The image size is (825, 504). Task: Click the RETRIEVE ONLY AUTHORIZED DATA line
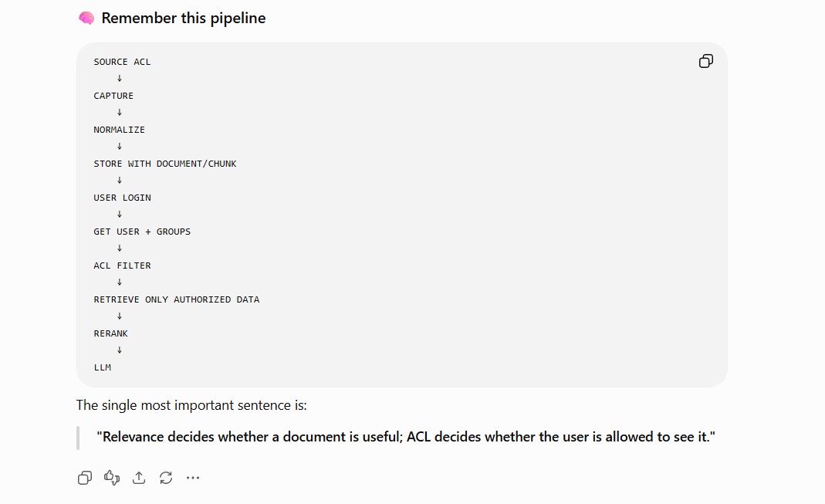pyautogui.click(x=177, y=299)
